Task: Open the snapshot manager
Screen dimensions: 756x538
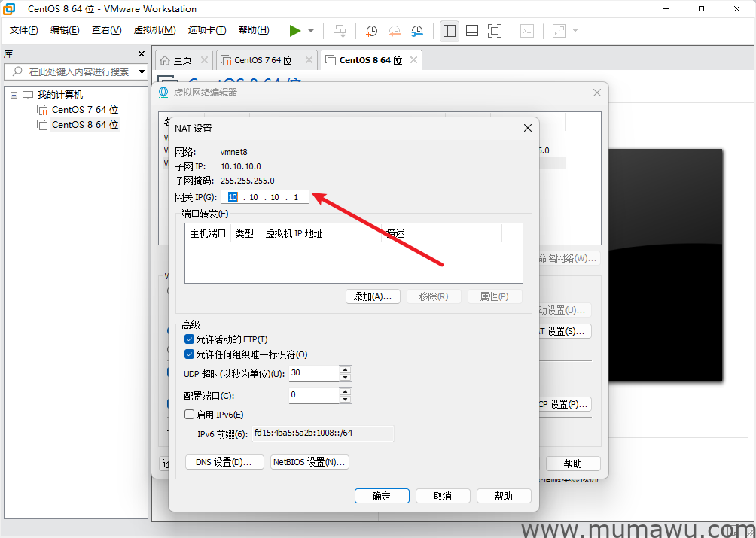Action: pos(416,31)
